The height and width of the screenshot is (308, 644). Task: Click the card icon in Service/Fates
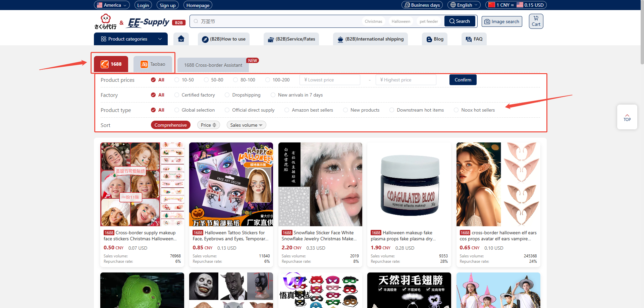pyautogui.click(x=271, y=40)
